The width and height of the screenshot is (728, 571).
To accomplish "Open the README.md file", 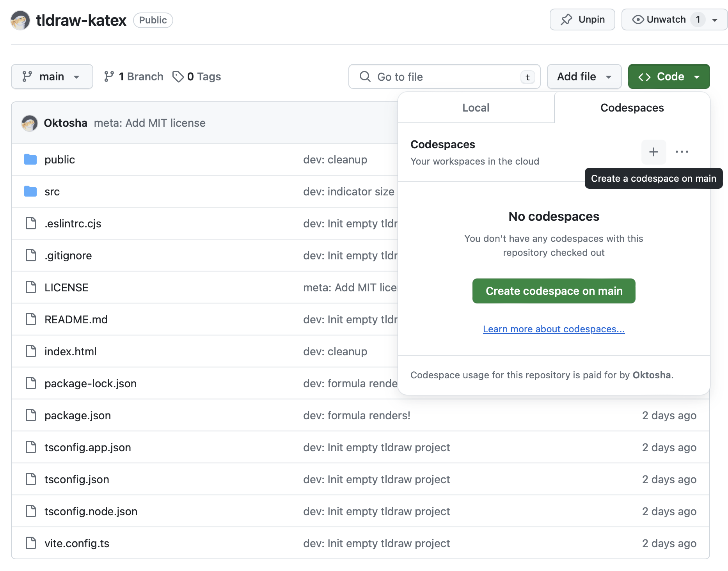I will (76, 320).
